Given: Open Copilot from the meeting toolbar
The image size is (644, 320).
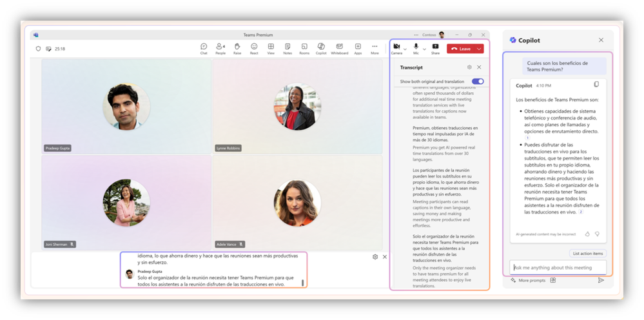Looking at the screenshot, I should (321, 48).
